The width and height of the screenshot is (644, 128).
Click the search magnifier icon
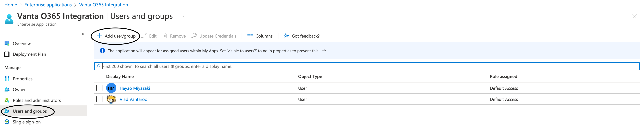click(98, 66)
